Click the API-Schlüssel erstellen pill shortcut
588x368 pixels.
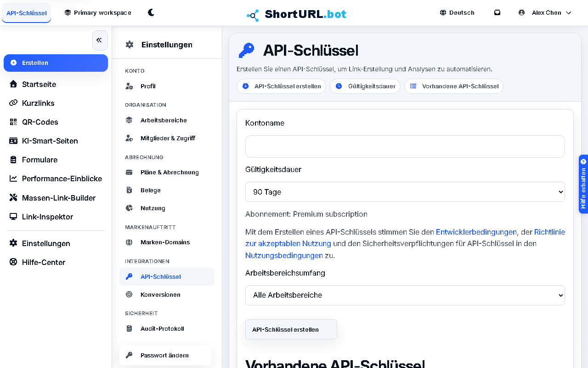(282, 86)
